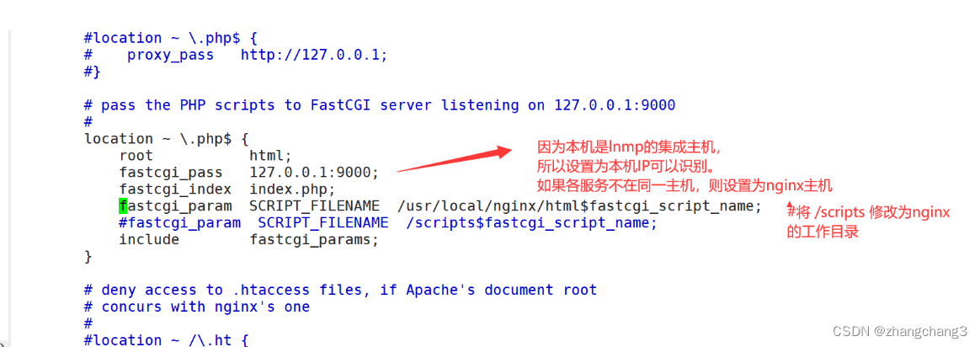Click the path '/scripts$fastcgi_script_name;'

pos(532,223)
